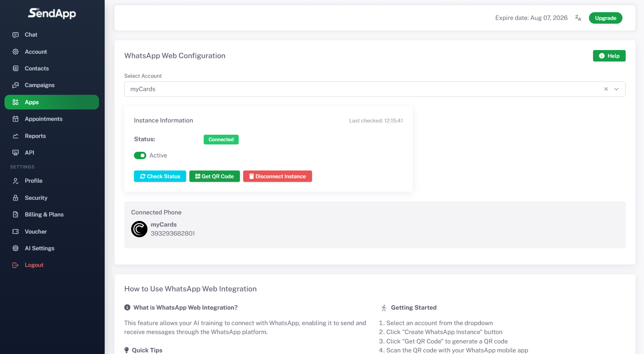Click the green Upgrade button
Screen dimensions: 644x354
(605, 18)
